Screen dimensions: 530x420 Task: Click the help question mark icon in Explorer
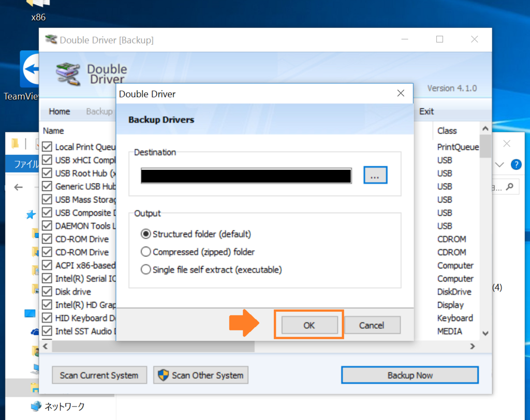click(516, 165)
